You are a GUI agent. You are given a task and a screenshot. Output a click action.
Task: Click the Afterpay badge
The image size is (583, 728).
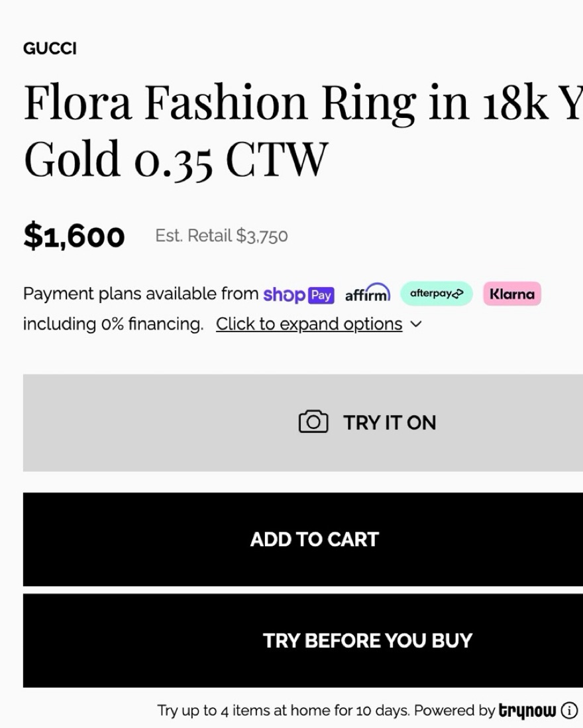[x=436, y=293]
